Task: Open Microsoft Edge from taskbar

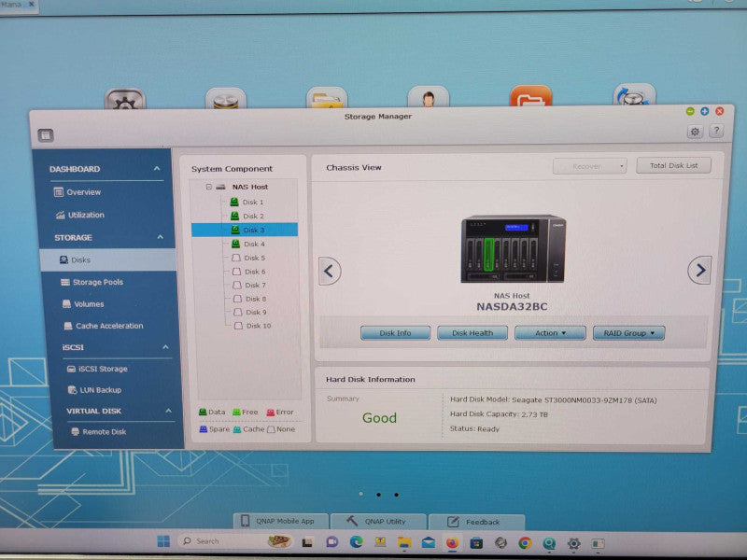Action: (356, 542)
